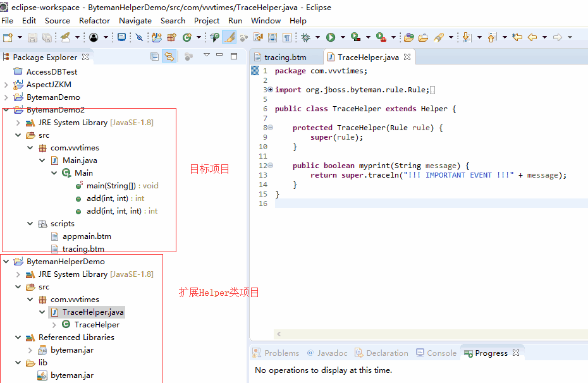This screenshot has height=383, width=588.
Task: Click the Coverage run icon
Action: 355,37
